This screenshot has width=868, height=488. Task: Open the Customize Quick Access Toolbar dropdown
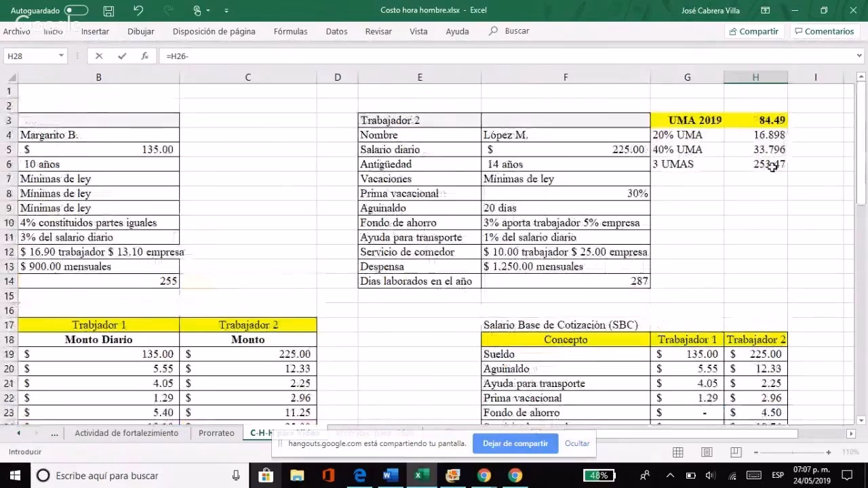point(226,10)
